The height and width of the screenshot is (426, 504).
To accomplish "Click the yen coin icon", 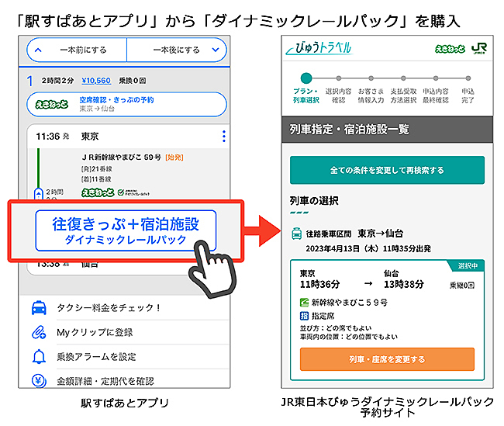I will [39, 381].
